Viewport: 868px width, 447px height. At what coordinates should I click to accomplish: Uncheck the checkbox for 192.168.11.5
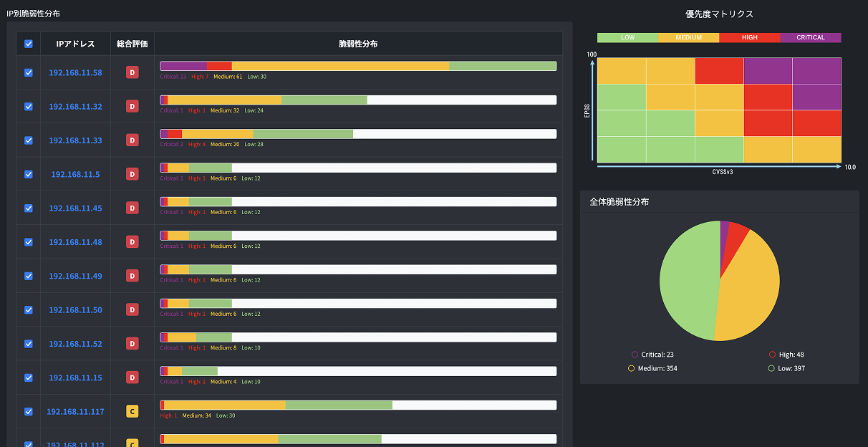[29, 174]
